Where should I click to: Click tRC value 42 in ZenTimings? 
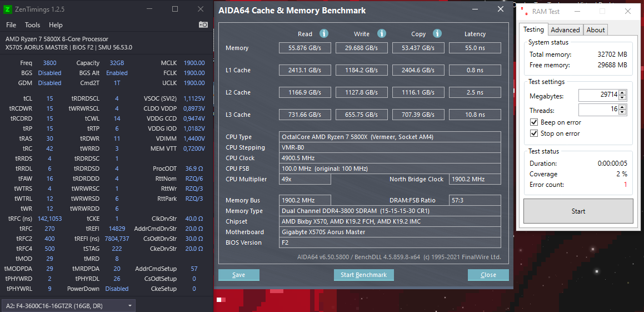point(49,148)
